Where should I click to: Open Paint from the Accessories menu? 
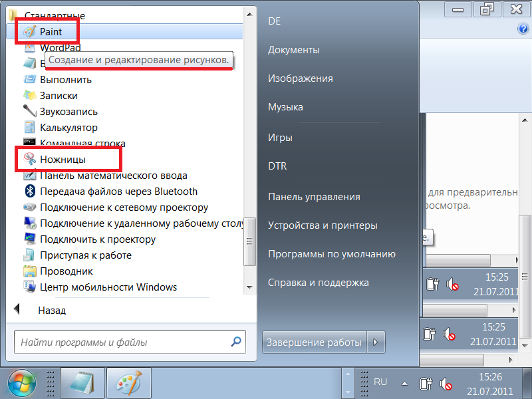50,31
